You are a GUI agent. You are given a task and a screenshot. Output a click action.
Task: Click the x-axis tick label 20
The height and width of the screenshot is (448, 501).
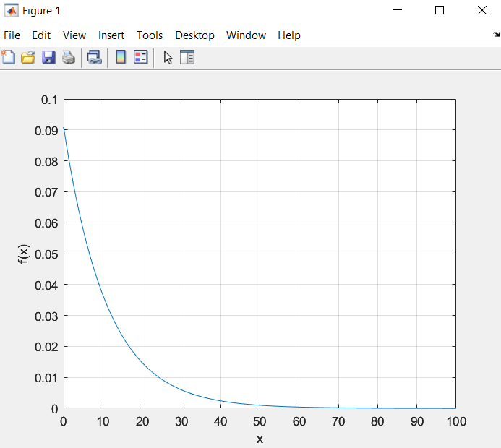142,421
